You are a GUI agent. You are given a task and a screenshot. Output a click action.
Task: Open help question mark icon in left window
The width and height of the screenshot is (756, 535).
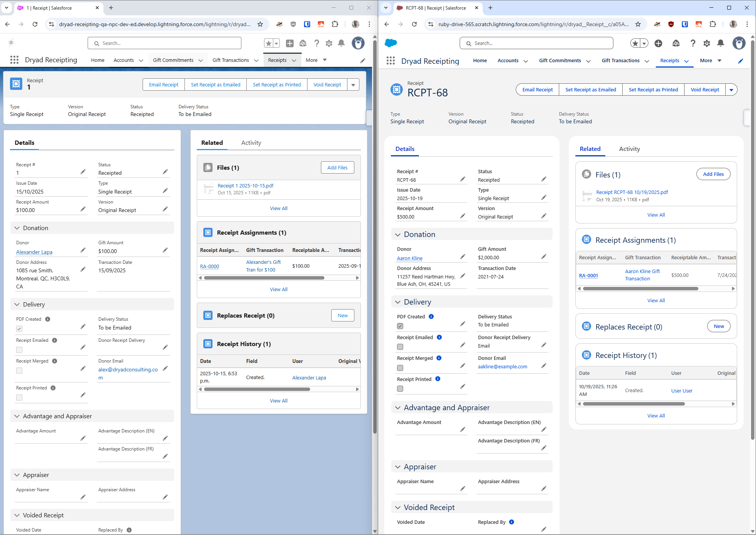[316, 43]
